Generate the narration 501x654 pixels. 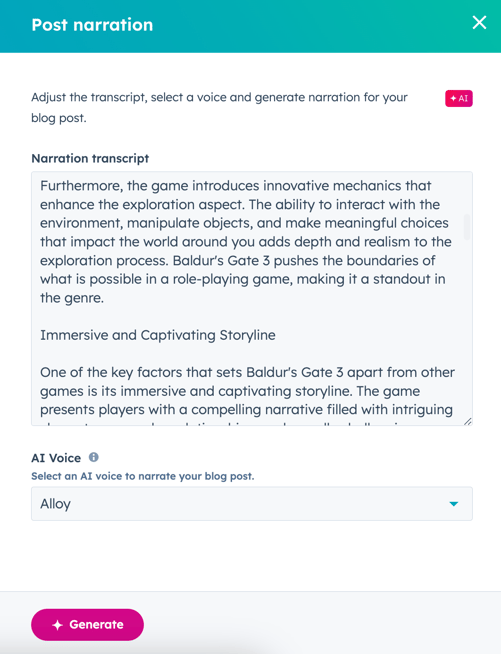pos(88,625)
